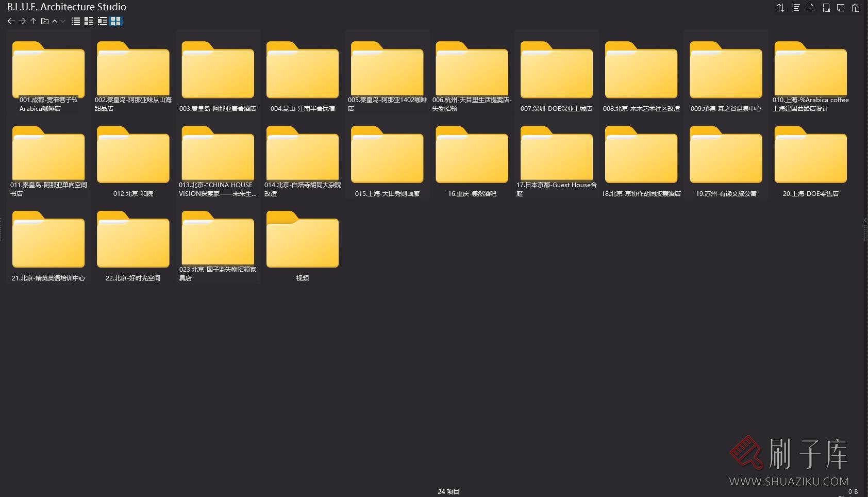Toggle the large icons grid view

click(x=116, y=21)
